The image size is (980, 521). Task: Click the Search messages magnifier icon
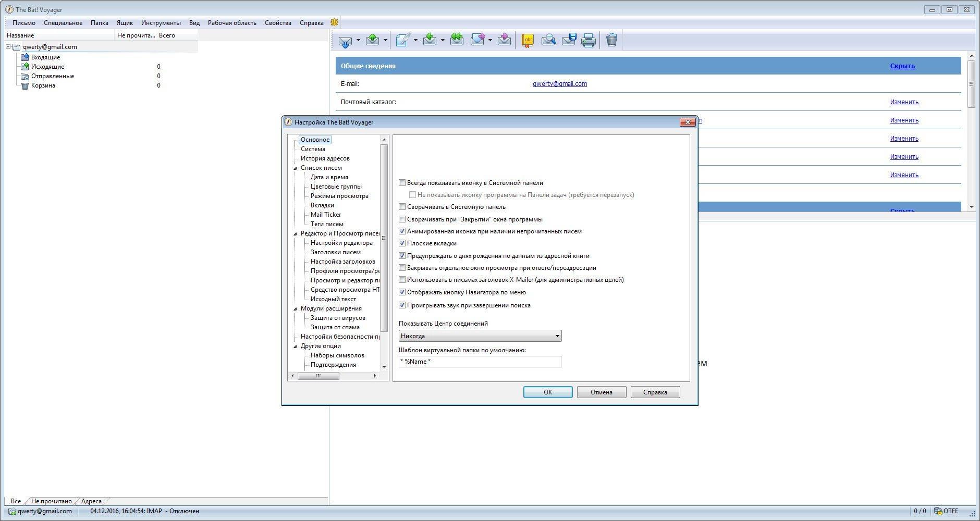(x=548, y=40)
